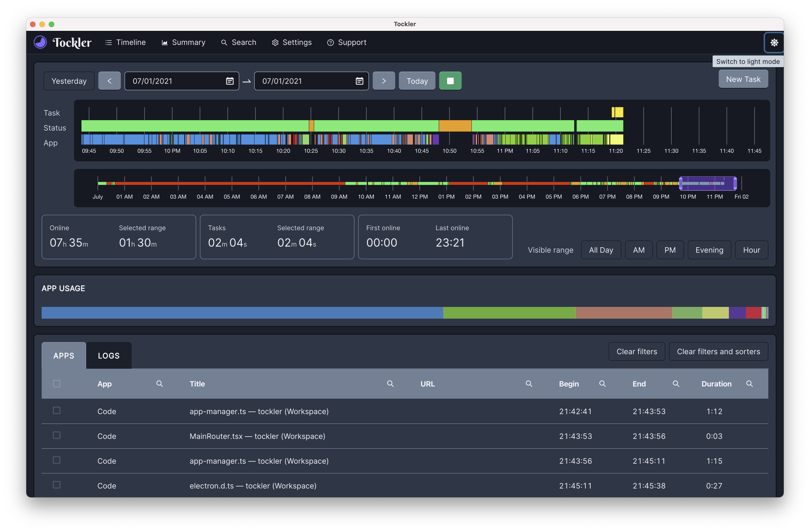Click the Duration column search icon
Screen dimensions: 810x532
[749, 384]
